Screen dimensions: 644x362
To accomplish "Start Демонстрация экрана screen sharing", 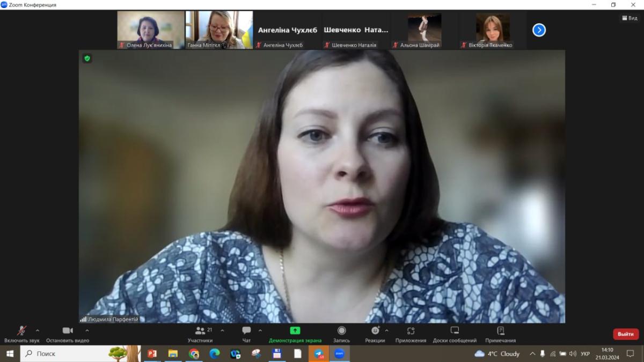I will 295,334.
